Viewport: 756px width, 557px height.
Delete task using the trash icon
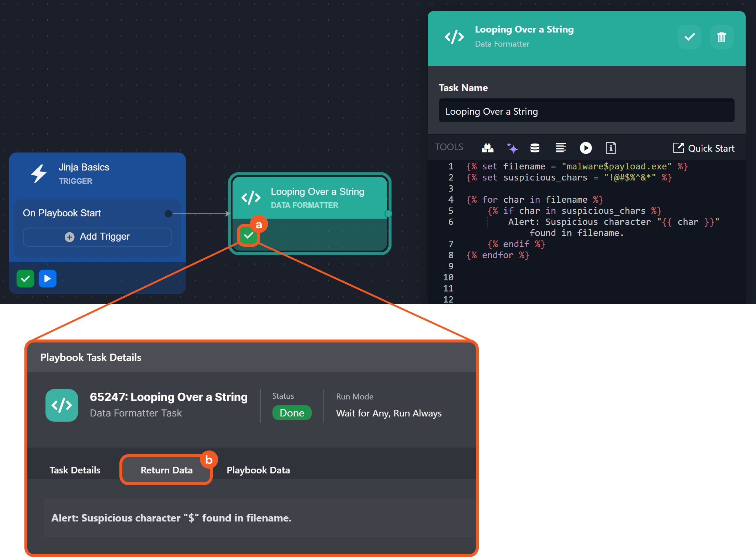(721, 37)
